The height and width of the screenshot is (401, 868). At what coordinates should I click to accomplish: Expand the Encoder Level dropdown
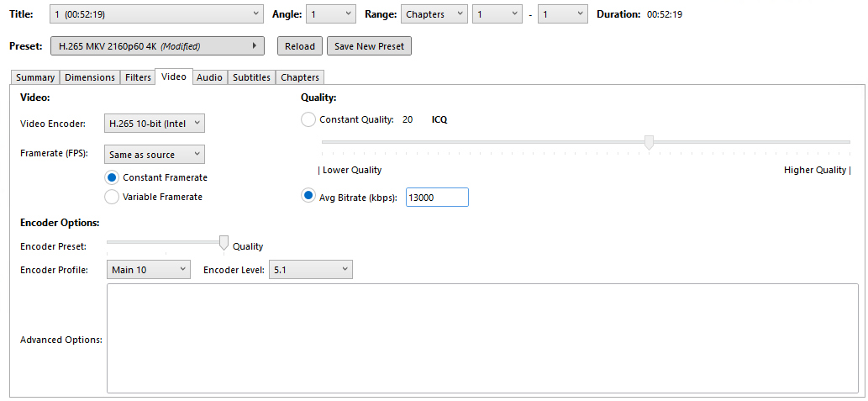pyautogui.click(x=310, y=270)
